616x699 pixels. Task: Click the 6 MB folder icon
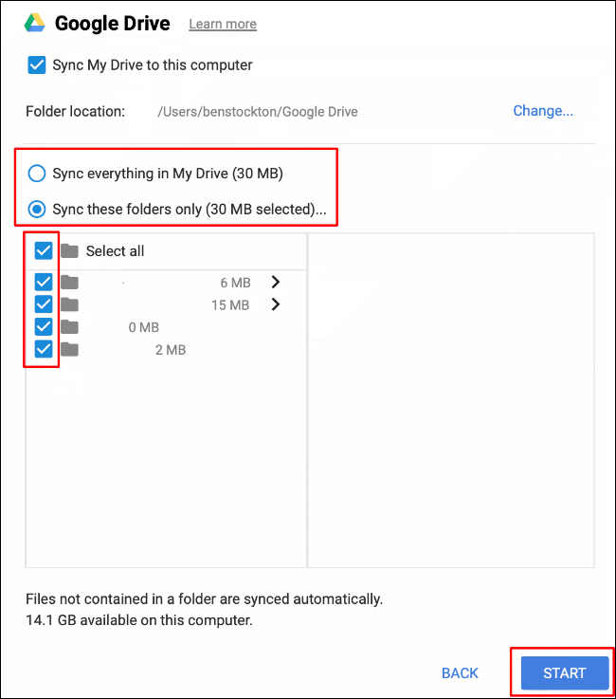[69, 283]
